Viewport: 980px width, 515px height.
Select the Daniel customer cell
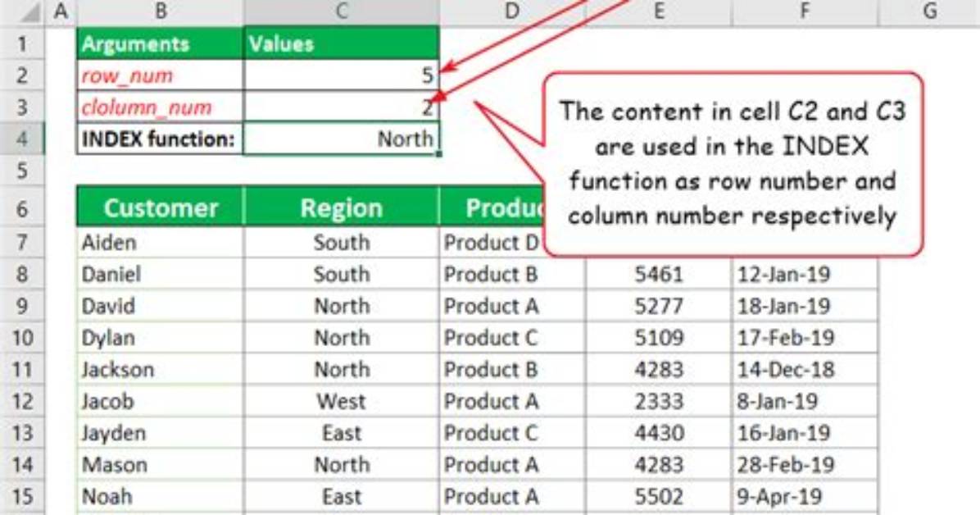coord(160,274)
